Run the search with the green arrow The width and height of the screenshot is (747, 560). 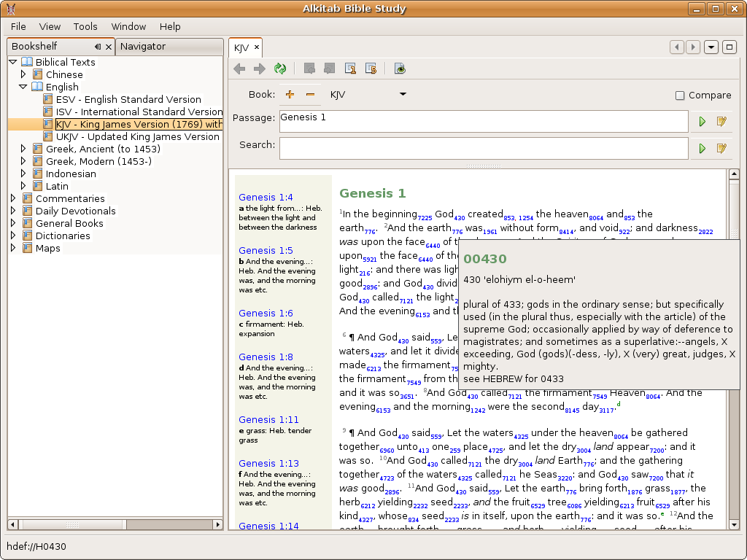pyautogui.click(x=703, y=149)
